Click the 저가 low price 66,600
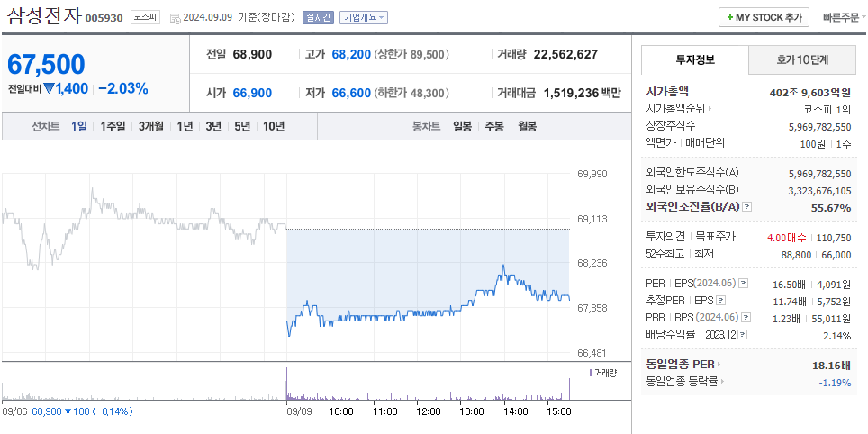The height and width of the screenshot is (434, 868). [351, 93]
